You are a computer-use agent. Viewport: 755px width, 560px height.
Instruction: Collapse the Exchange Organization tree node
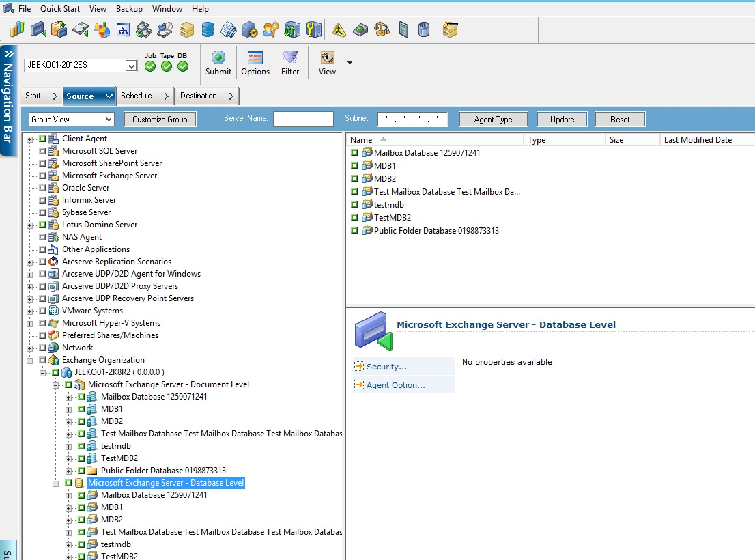click(x=30, y=360)
